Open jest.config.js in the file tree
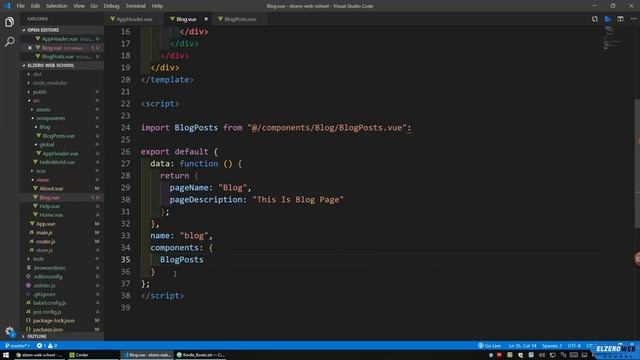 [x=47, y=312]
